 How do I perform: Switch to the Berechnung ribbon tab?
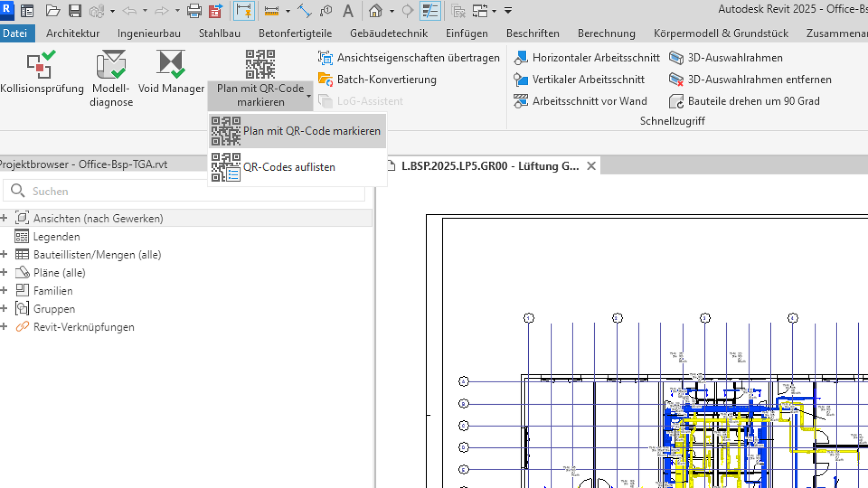point(606,33)
